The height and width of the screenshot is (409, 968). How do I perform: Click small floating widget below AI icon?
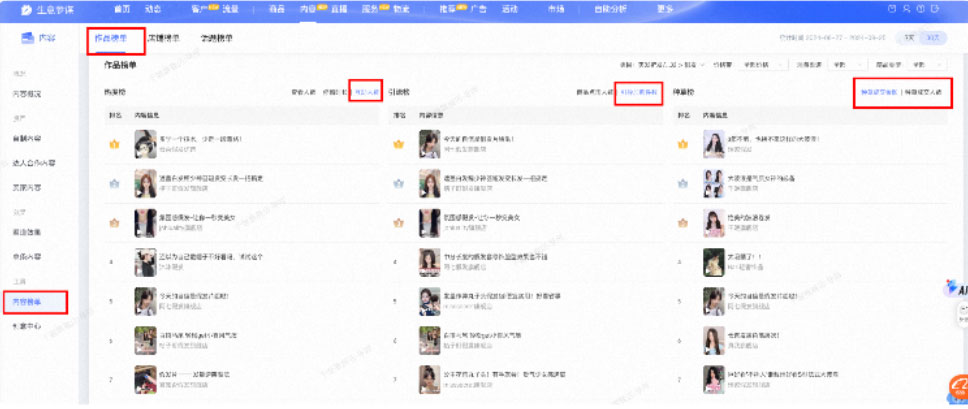962,317
